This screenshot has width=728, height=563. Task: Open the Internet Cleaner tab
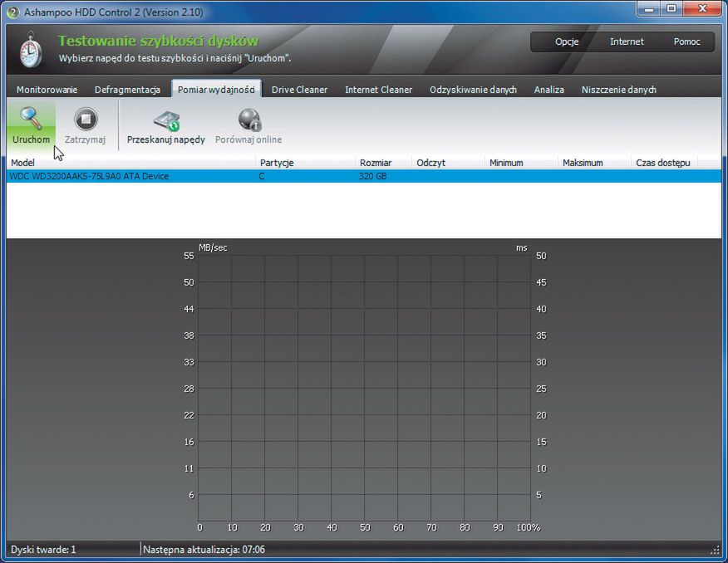pos(378,90)
